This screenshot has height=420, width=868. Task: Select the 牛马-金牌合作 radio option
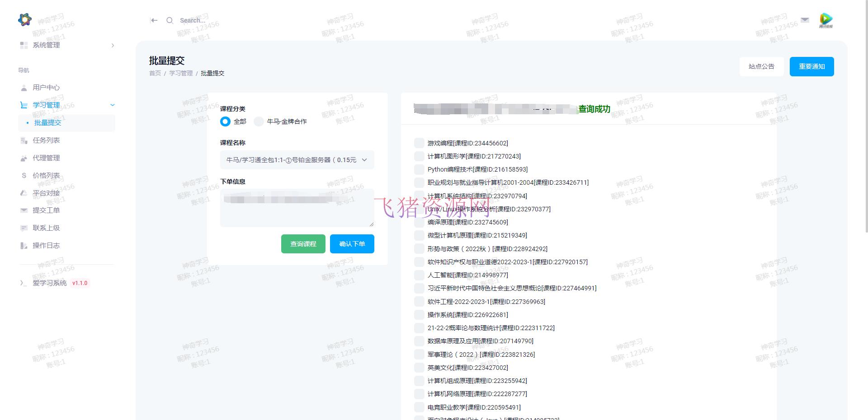point(259,121)
